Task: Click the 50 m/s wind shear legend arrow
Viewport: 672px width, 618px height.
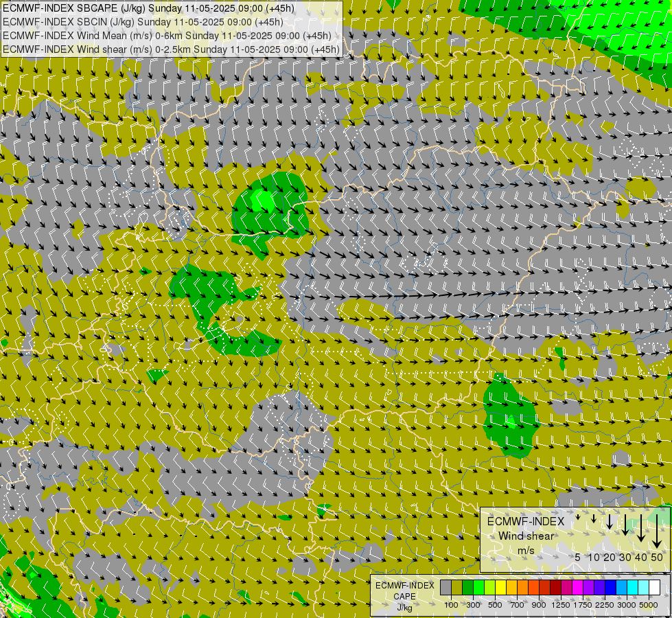Action: tap(657, 531)
